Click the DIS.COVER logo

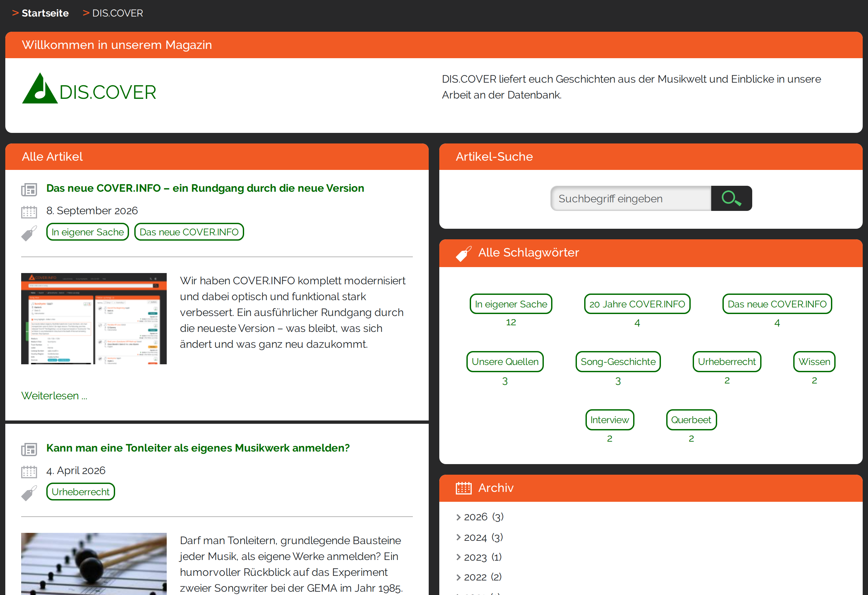89,89
